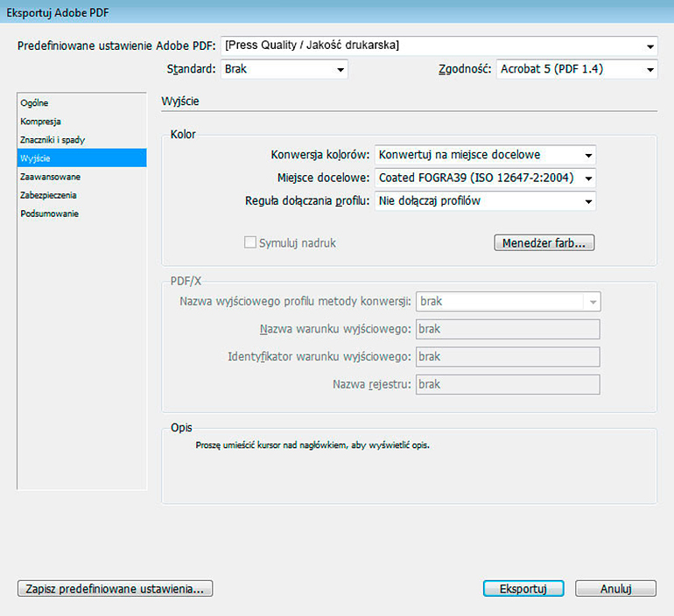Viewport: 674px width, 616px height.
Task: Click the Wyjście panel heading
Action: (x=180, y=101)
